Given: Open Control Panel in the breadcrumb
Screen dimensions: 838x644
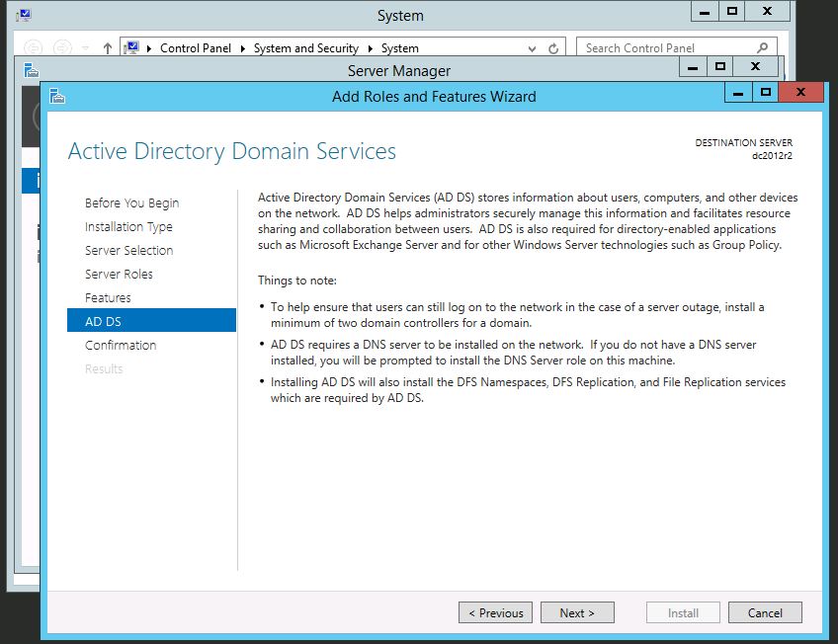Looking at the screenshot, I should point(196,48).
